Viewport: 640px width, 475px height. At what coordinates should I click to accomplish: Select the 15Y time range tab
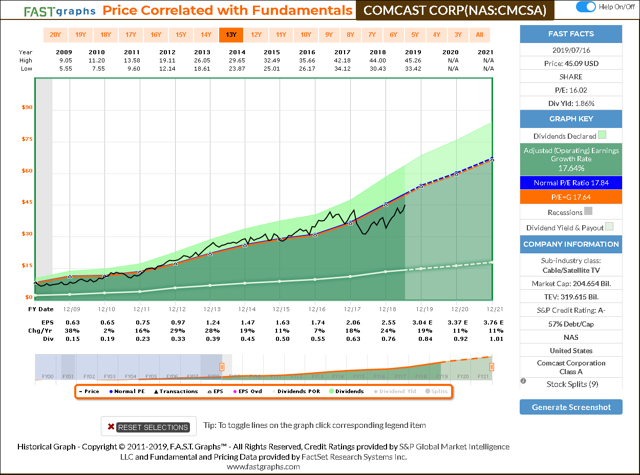(x=181, y=35)
